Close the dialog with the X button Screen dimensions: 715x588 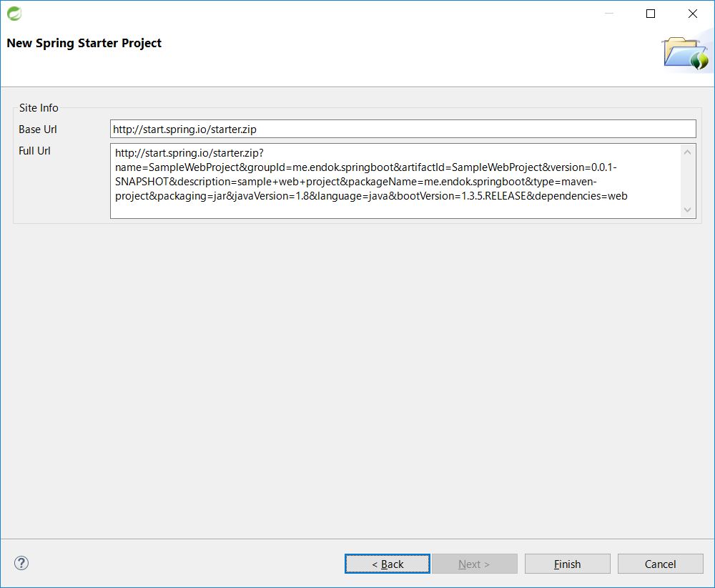click(693, 14)
